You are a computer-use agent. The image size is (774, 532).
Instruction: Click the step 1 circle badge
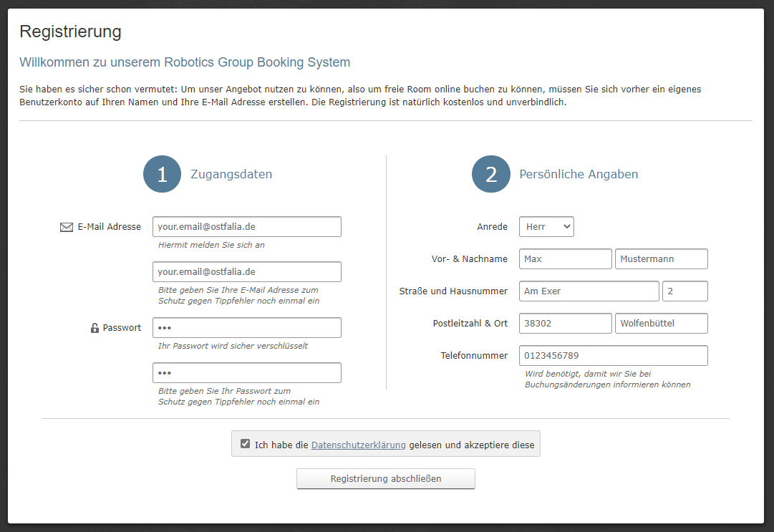tap(162, 174)
